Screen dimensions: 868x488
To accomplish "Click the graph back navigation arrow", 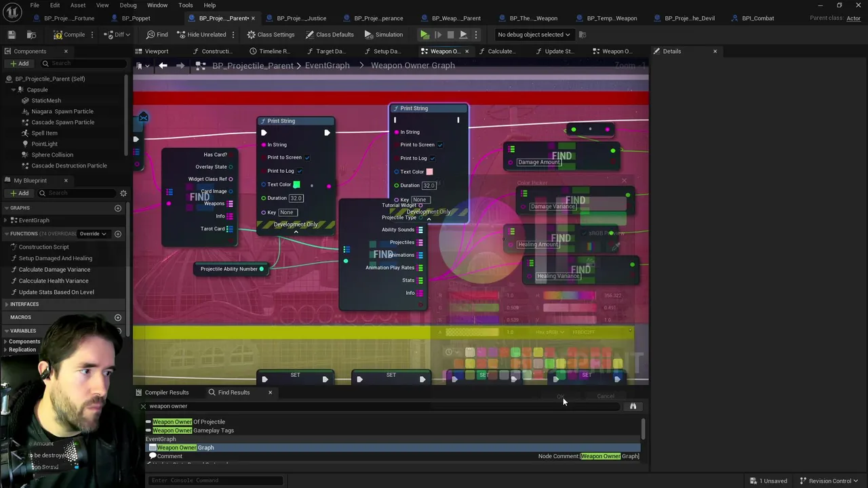I will (x=163, y=66).
